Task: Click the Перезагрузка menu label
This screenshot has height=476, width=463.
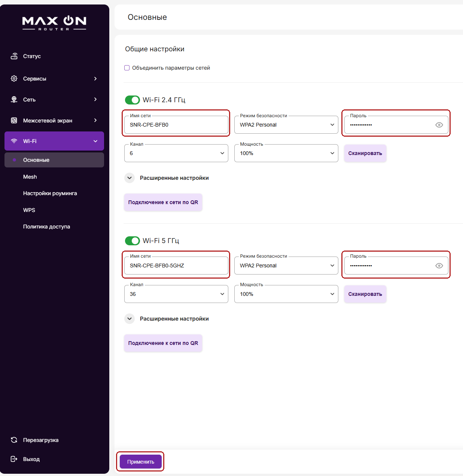Action: coord(41,440)
